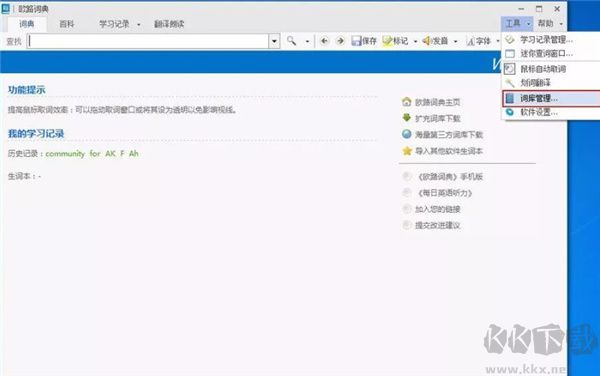Open the 海量第三方词库下载 link

point(449,135)
